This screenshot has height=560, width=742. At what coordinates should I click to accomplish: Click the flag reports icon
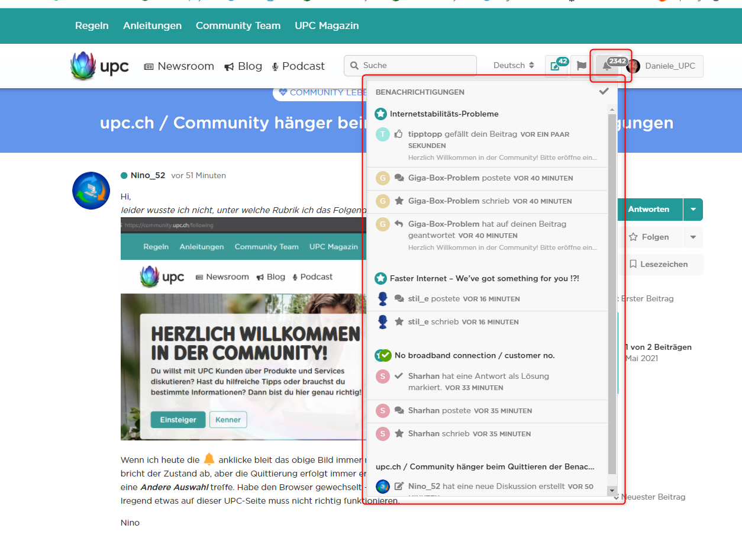point(582,66)
